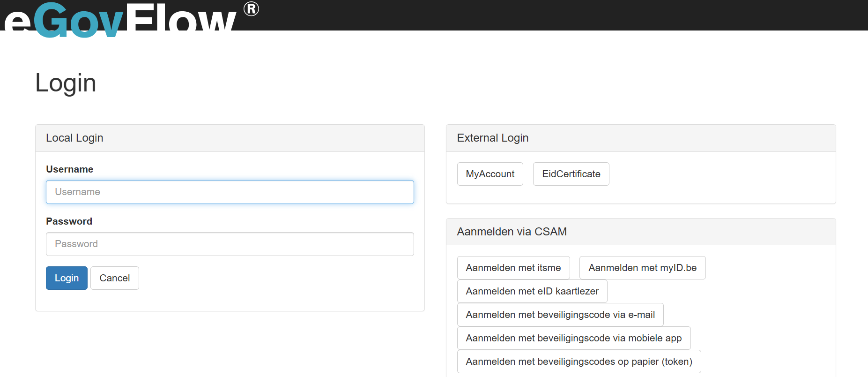Click the eGovFlow logo in the header
Screen dimensions: 868x377
132,19
